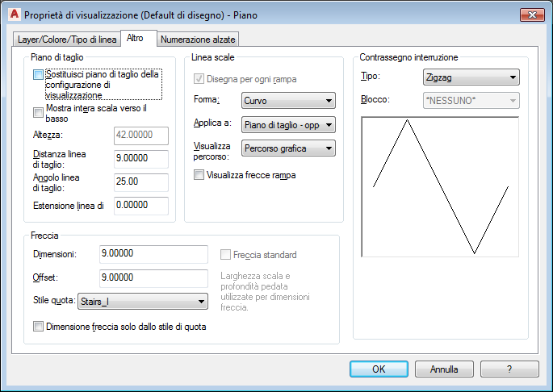Click the zigzag break mark preview
Screen dimensions: 553x392
tap(440, 186)
